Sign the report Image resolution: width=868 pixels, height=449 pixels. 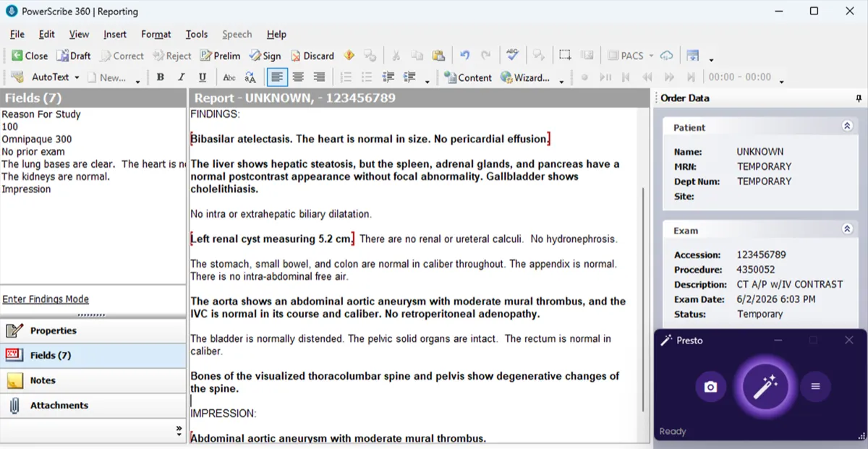coord(265,56)
